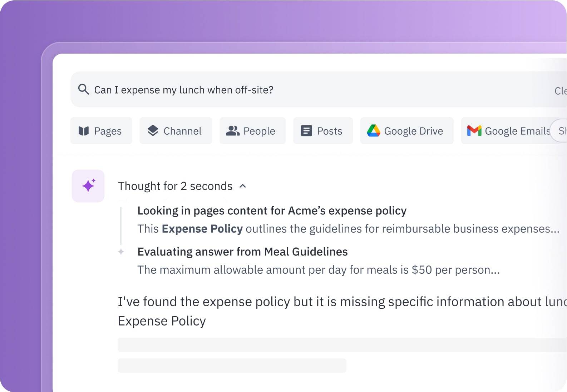Image resolution: width=567 pixels, height=392 pixels.
Task: Toggle the Pages search filter
Action: 101,131
